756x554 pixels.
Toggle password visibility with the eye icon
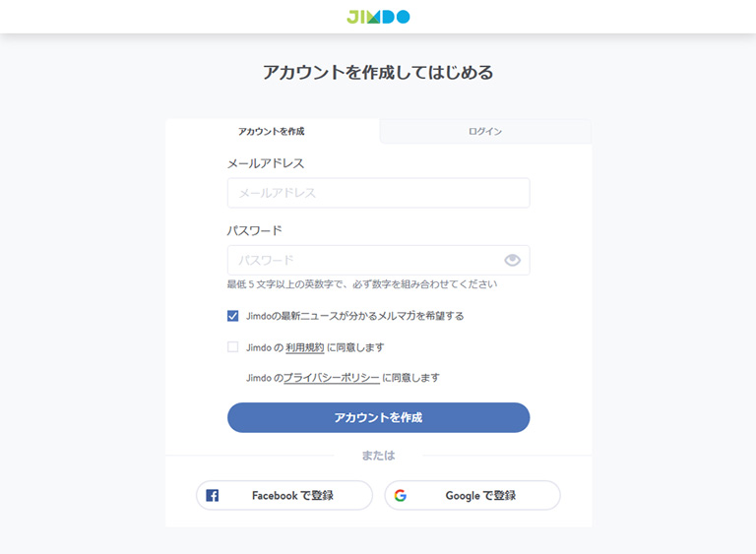point(512,261)
